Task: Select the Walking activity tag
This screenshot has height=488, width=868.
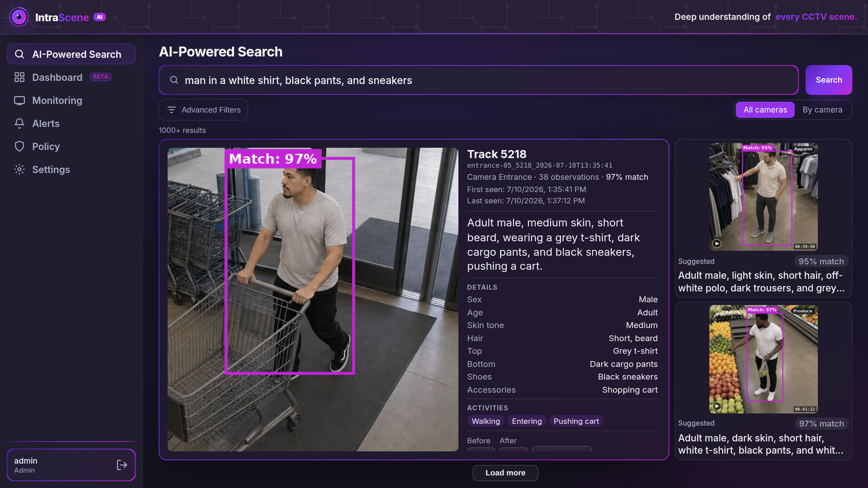Action: (x=486, y=421)
